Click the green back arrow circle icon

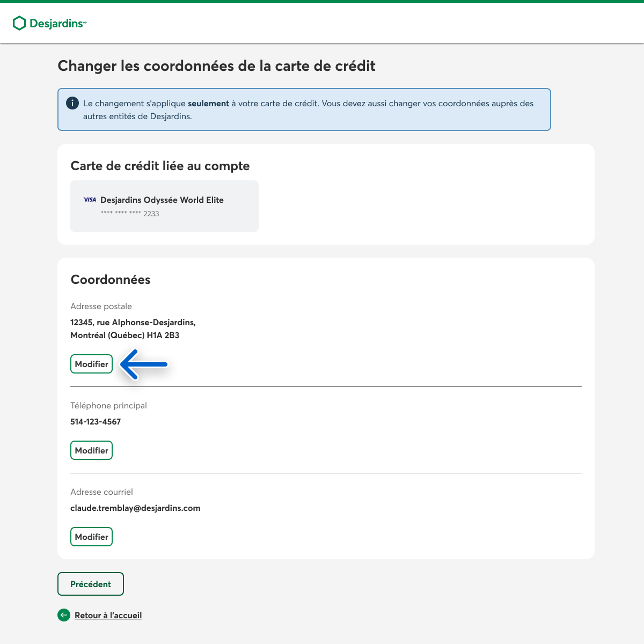tap(64, 615)
